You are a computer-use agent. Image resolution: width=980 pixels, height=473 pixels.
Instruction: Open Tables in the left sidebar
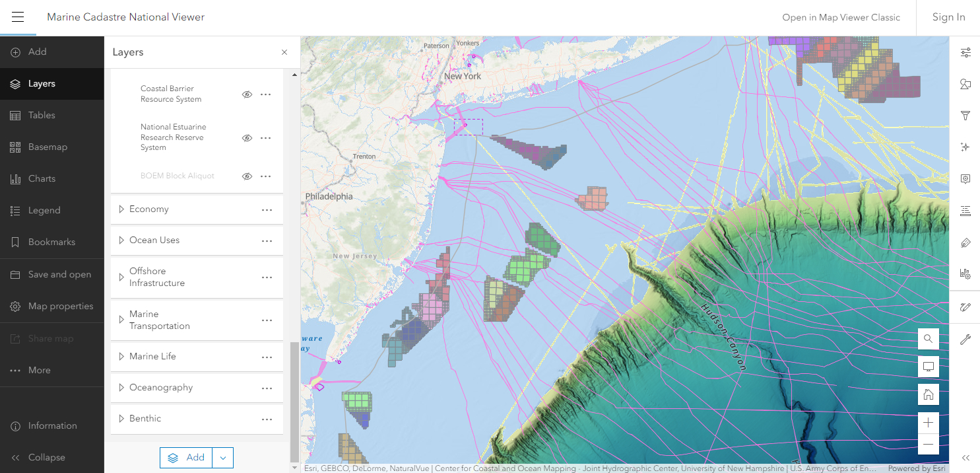(x=51, y=116)
